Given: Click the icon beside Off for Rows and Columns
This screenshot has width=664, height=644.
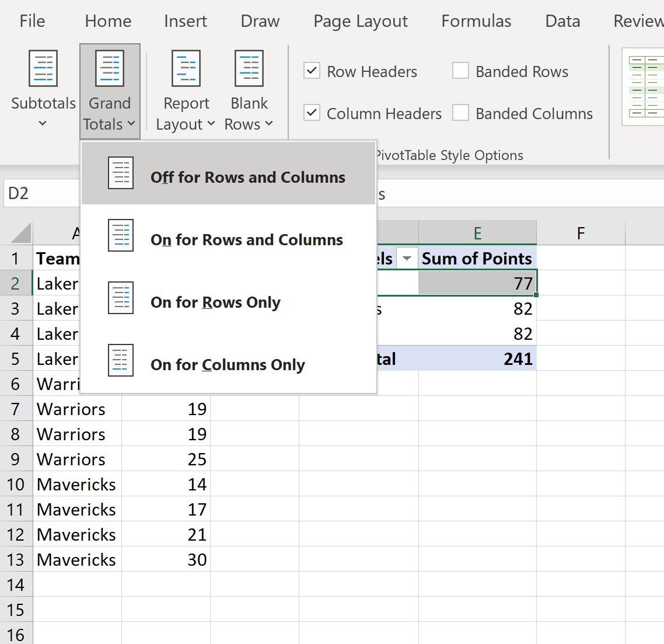Looking at the screenshot, I should 121,173.
